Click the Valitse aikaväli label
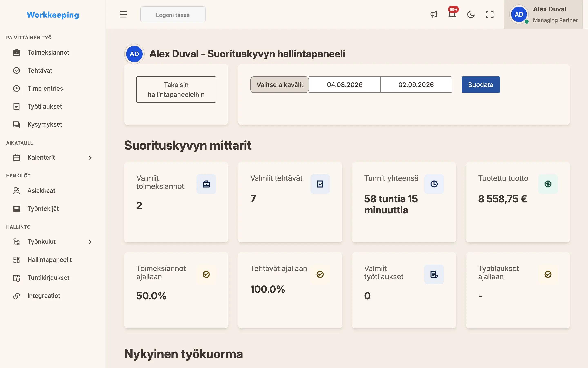The width and height of the screenshot is (588, 368). tap(280, 85)
